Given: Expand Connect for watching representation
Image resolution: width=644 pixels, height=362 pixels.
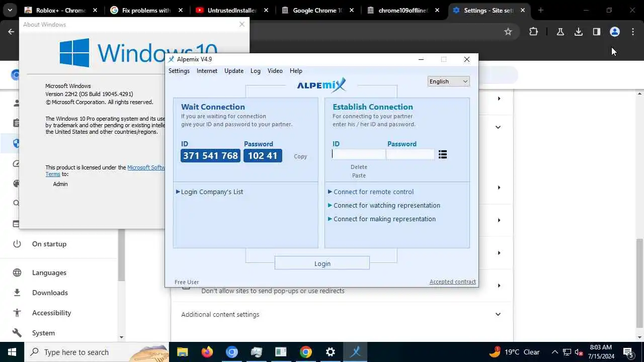Looking at the screenshot, I should tap(384, 205).
